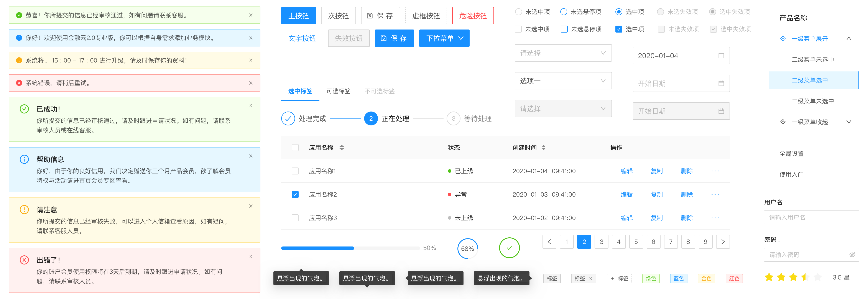Image resolution: width=868 pixels, height=299 pixels.
Task: Open the 下拉菜单 dropdown button
Action: point(444,38)
